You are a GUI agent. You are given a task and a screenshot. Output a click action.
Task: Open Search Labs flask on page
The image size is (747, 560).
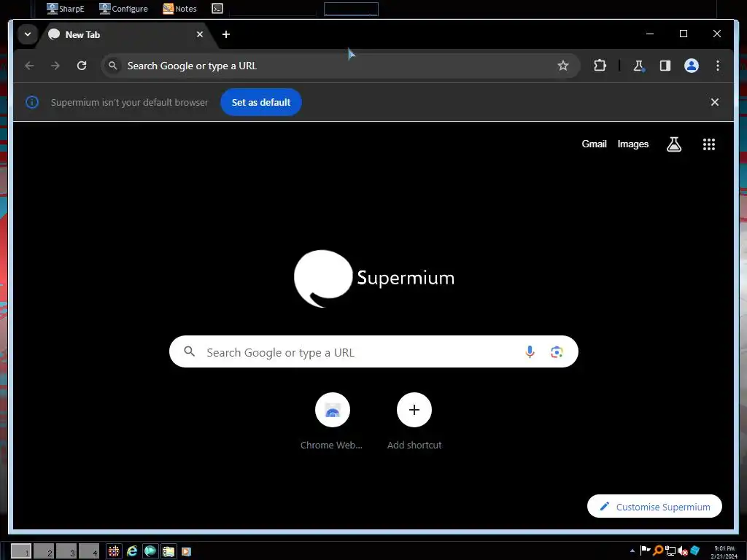[x=673, y=144]
